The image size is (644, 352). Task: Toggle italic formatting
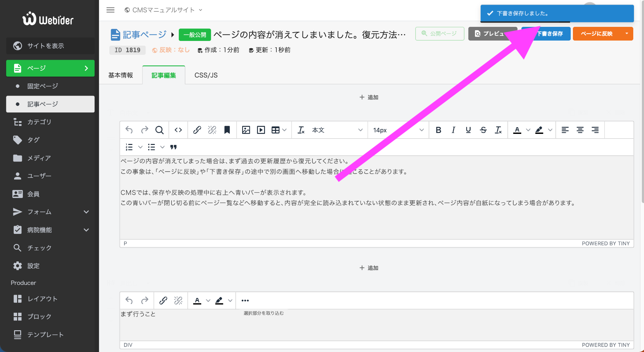(453, 130)
